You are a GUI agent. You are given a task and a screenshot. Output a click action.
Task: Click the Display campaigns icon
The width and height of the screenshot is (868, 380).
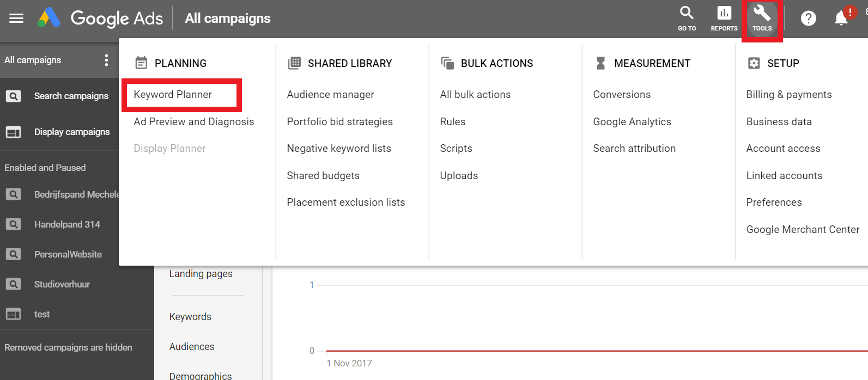pos(14,132)
